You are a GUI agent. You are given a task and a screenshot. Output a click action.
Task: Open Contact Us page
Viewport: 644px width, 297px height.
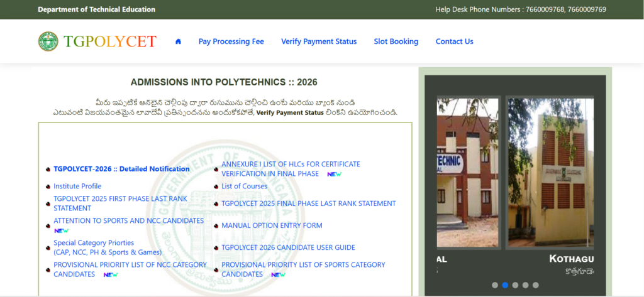tap(454, 41)
